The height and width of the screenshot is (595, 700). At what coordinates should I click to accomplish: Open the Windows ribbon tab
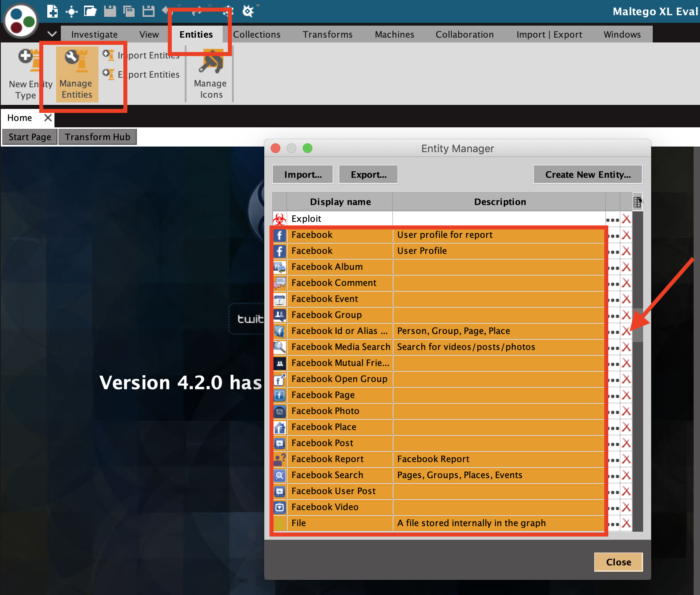[622, 34]
